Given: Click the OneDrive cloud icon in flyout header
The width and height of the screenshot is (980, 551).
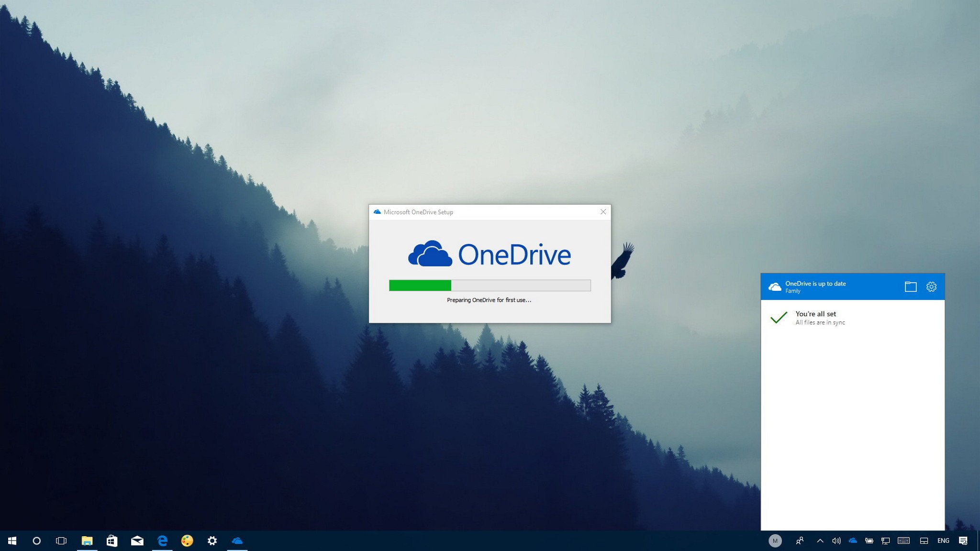Looking at the screenshot, I should [x=775, y=287].
